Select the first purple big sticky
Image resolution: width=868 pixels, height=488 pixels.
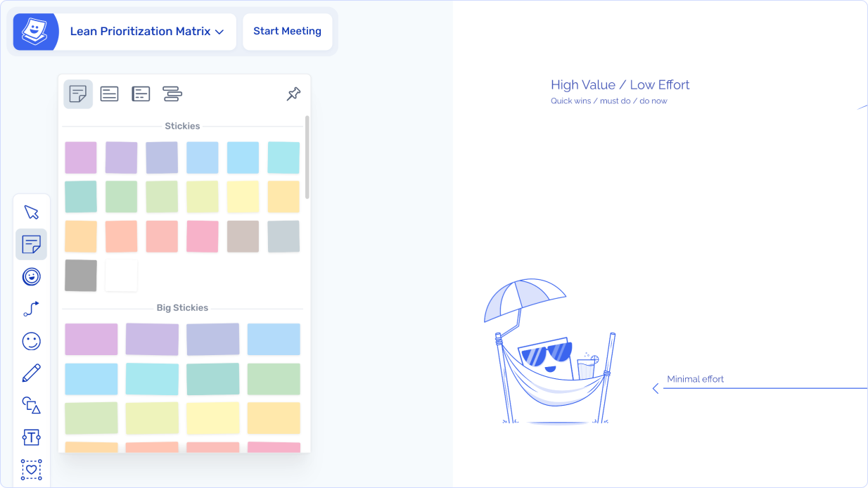click(x=91, y=339)
